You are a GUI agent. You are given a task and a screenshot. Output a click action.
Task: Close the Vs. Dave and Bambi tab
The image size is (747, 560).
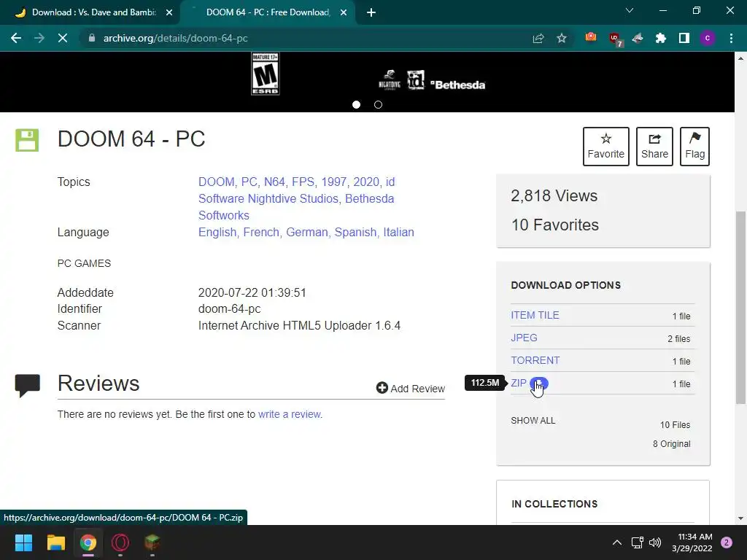[169, 12]
